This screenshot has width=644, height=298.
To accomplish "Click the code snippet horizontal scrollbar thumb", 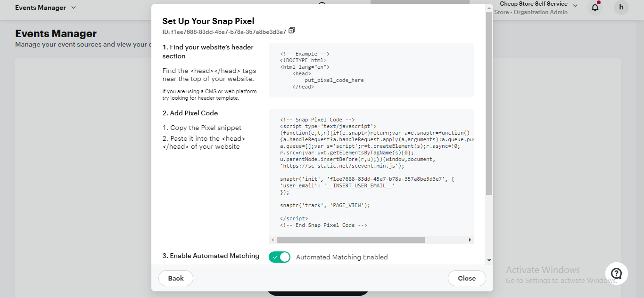I will pos(350,240).
